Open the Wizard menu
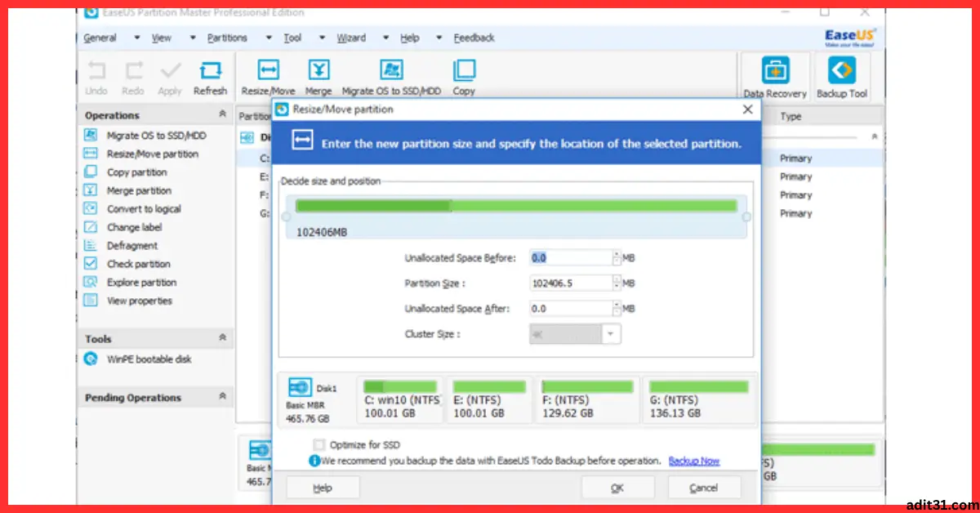Image resolution: width=980 pixels, height=513 pixels. (352, 38)
